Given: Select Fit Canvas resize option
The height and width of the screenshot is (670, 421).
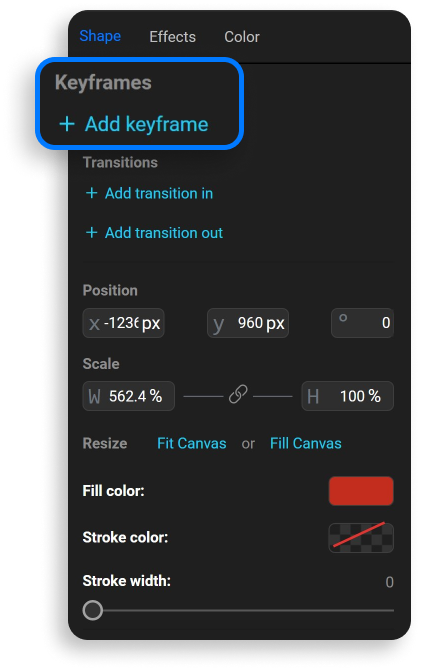Looking at the screenshot, I should click(x=191, y=444).
